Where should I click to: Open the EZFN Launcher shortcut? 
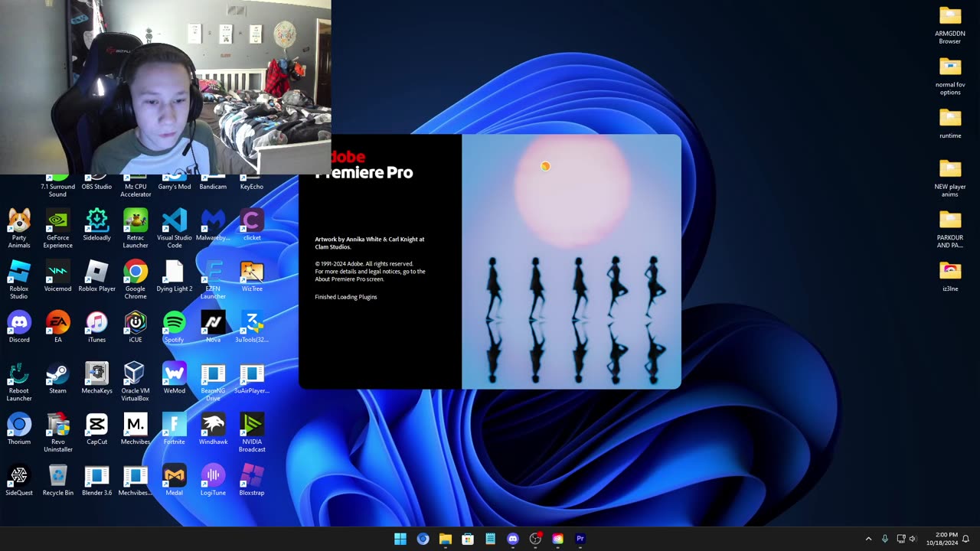213,279
